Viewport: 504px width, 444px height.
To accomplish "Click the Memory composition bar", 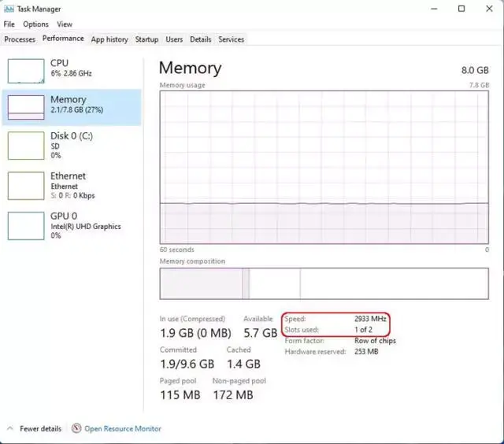I will (x=324, y=283).
